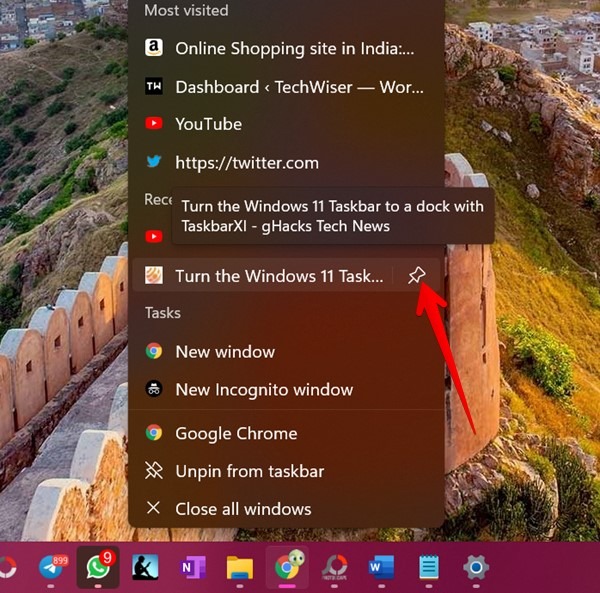This screenshot has width=600, height=593.
Task: Open https://twitter.com entry
Action: pyautogui.click(x=286, y=163)
